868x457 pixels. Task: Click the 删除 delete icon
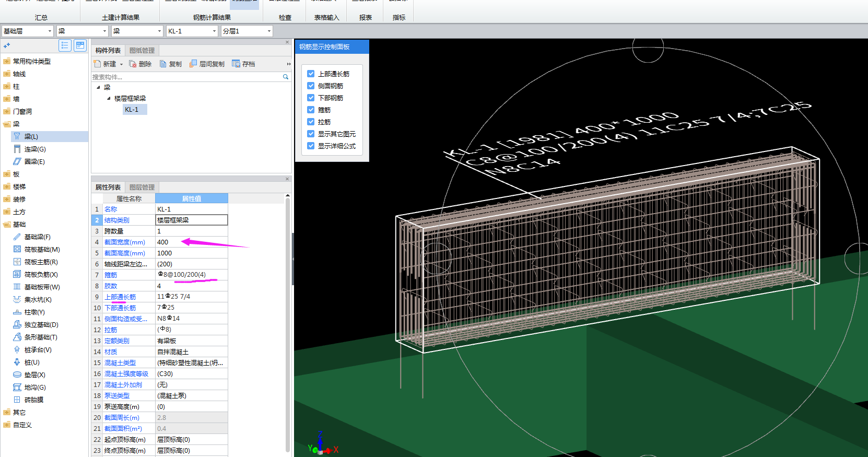tap(133, 64)
